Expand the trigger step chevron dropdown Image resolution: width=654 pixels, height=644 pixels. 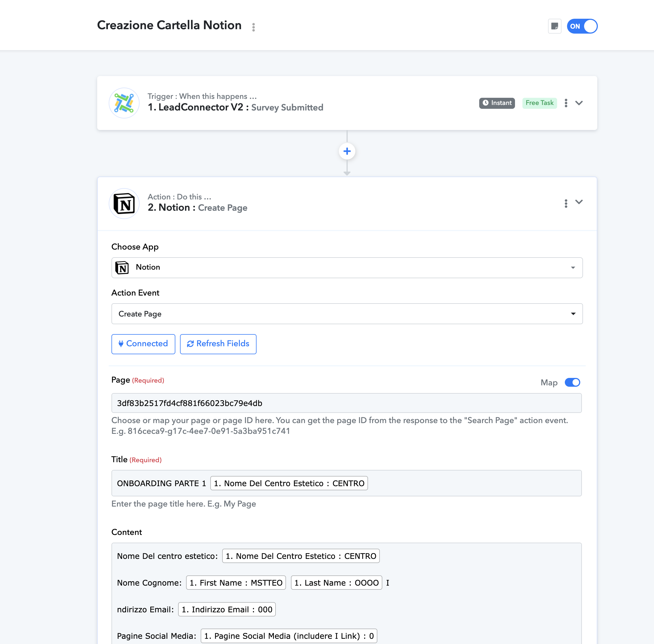pyautogui.click(x=580, y=103)
